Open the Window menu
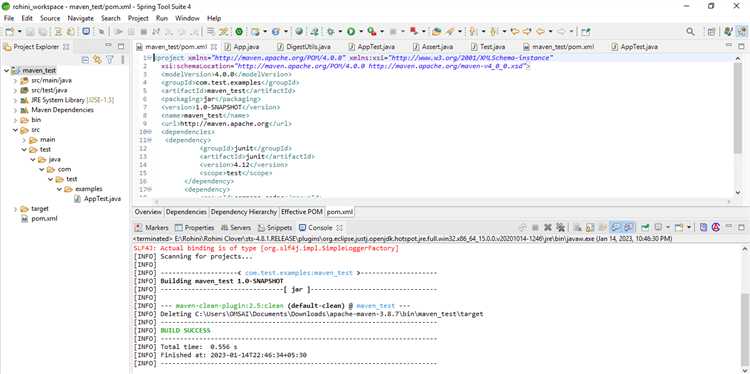The image size is (750, 374). [187, 18]
